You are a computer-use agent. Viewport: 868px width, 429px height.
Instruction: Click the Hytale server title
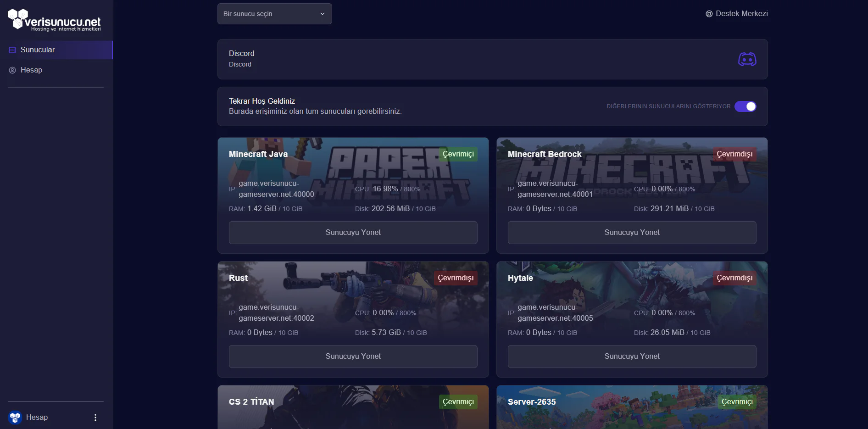tap(520, 278)
